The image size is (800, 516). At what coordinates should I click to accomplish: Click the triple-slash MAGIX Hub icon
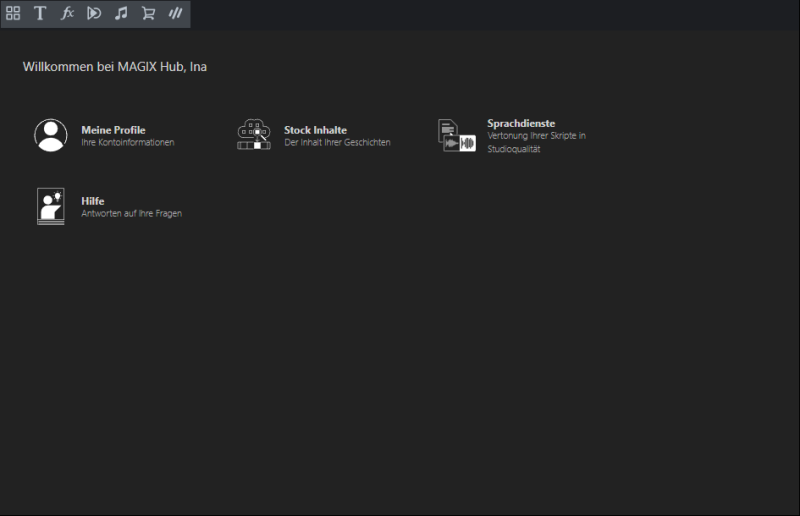click(x=175, y=14)
